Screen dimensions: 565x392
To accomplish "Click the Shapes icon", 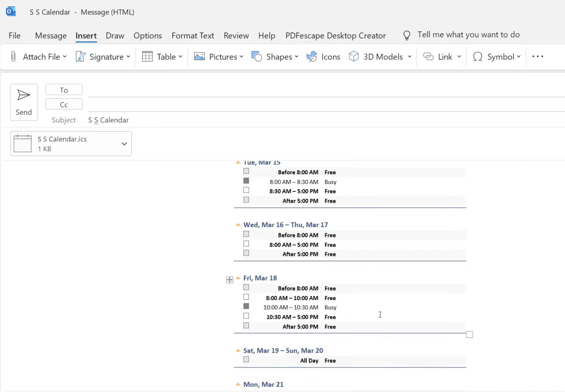I will [x=257, y=57].
